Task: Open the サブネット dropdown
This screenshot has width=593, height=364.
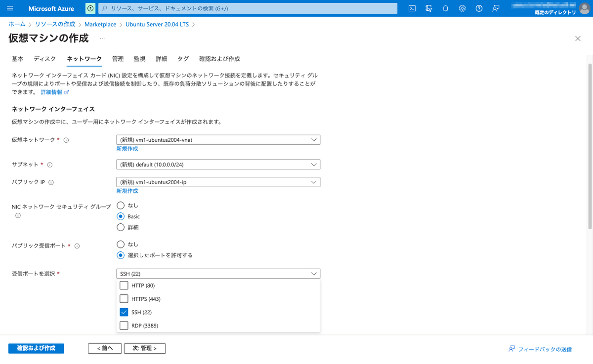Action: [x=218, y=164]
